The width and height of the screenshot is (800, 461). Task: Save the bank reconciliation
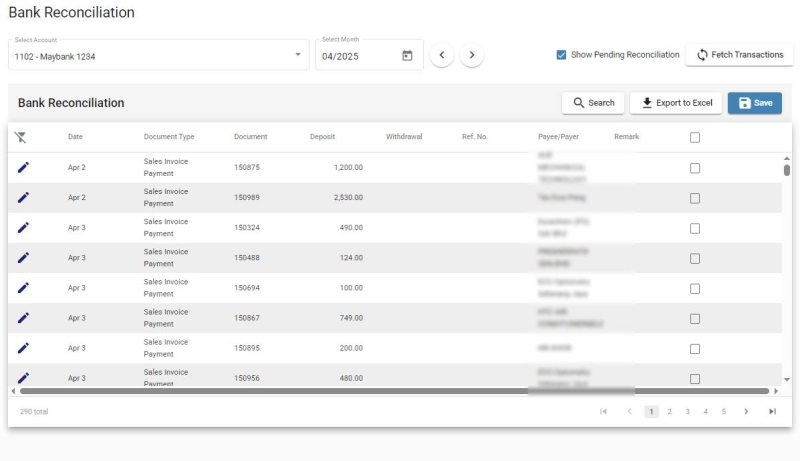[755, 103]
